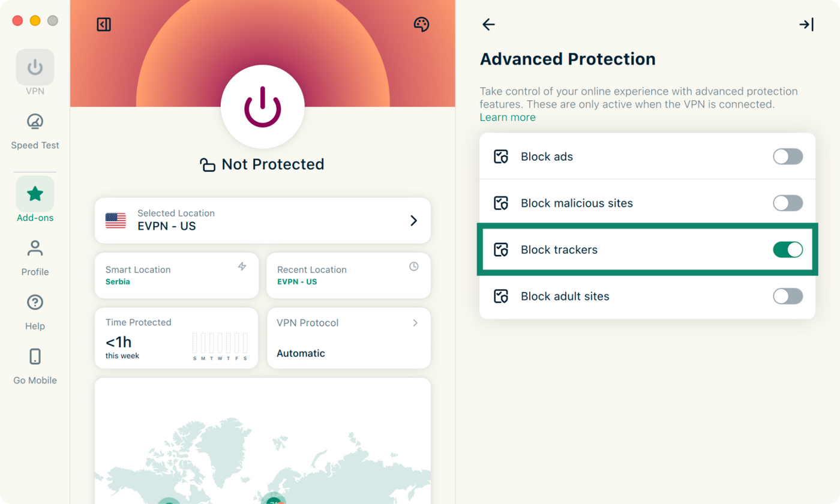Disable the Block trackers toggle
The height and width of the screenshot is (504, 840).
(x=788, y=250)
